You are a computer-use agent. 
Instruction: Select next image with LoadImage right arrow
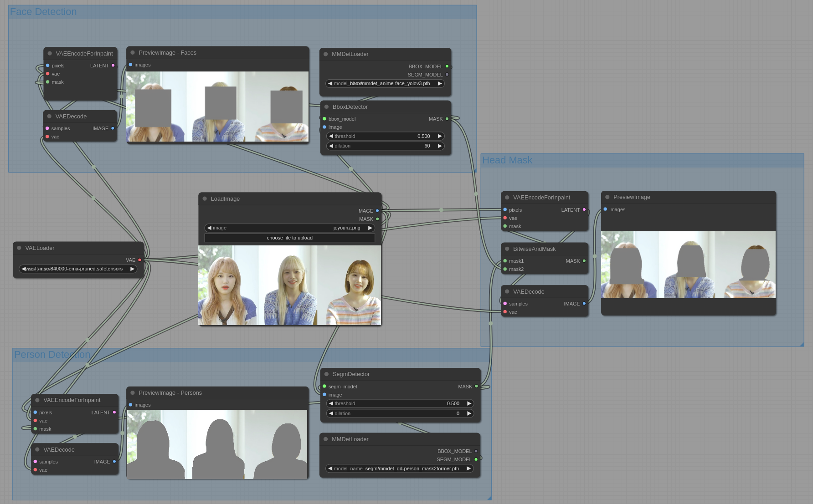coord(370,228)
